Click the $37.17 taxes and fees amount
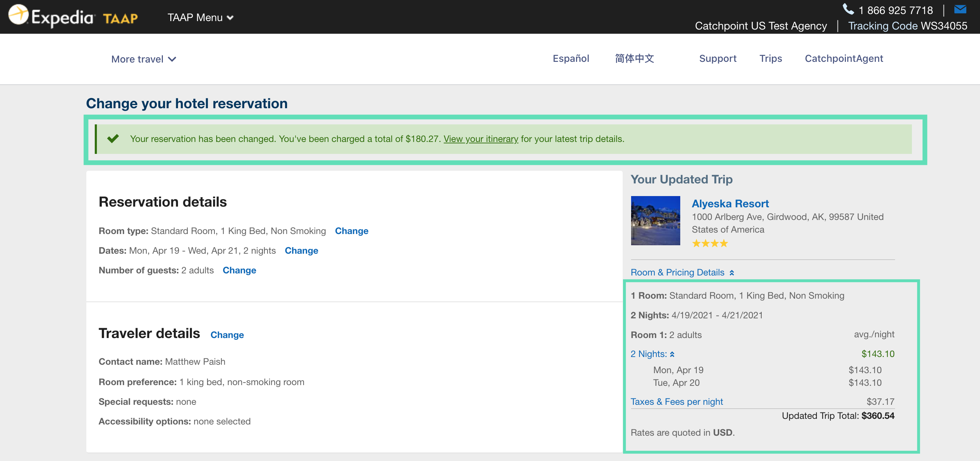 coord(880,402)
